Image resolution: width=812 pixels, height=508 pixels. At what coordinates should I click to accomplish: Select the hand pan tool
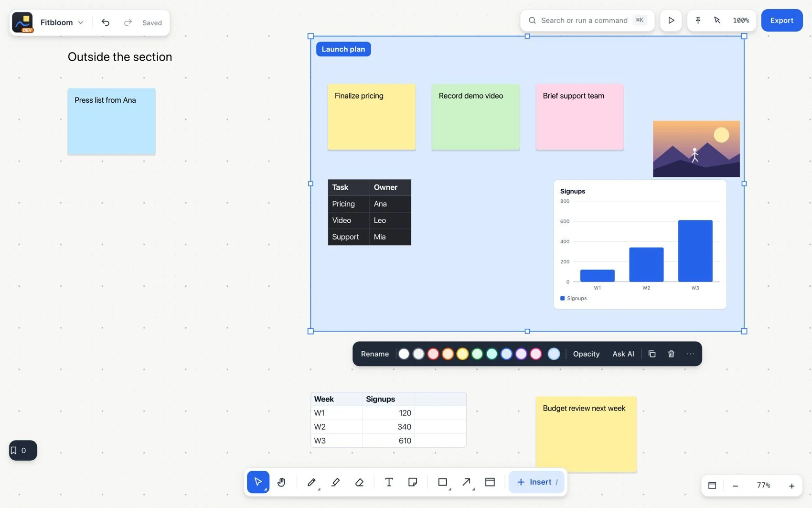pyautogui.click(x=281, y=482)
